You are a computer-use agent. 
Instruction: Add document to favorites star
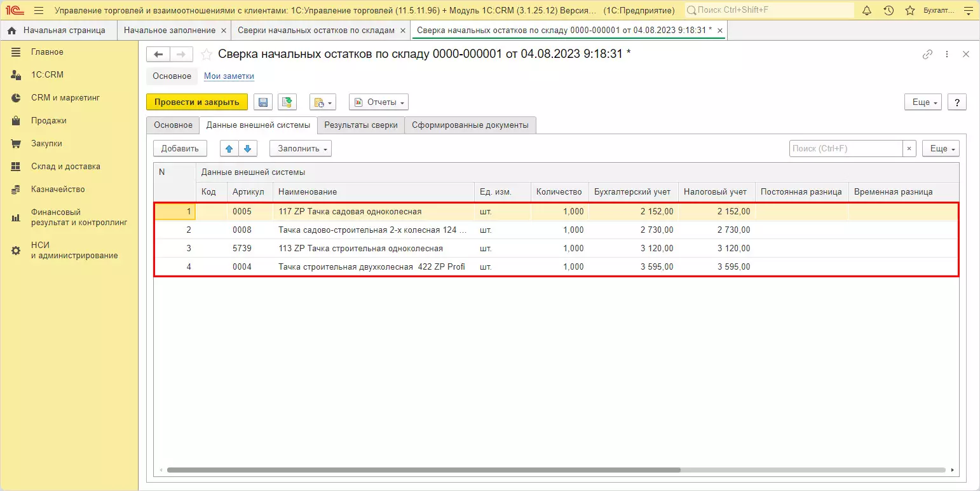coord(207,55)
